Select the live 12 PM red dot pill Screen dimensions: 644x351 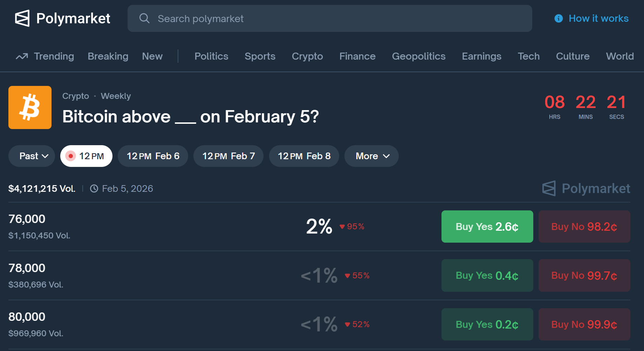[86, 156]
